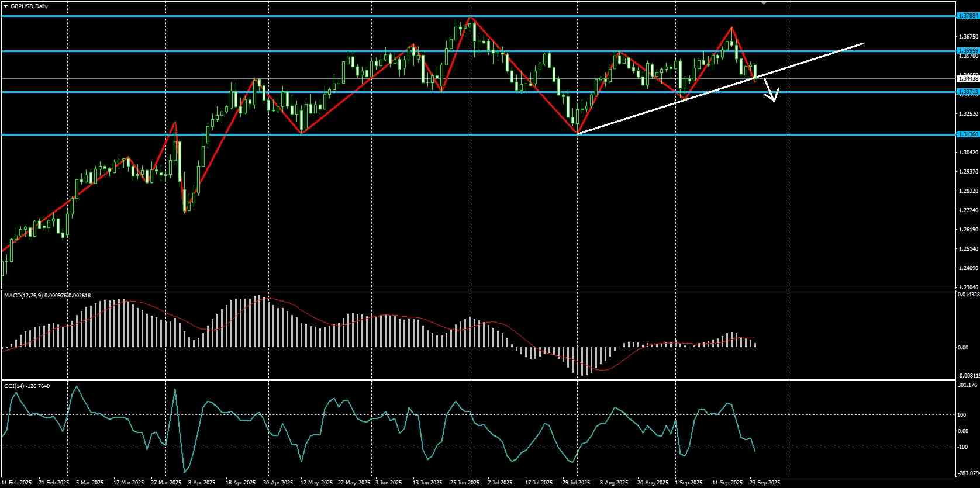Click the 1.27240 price scale value

(969, 210)
